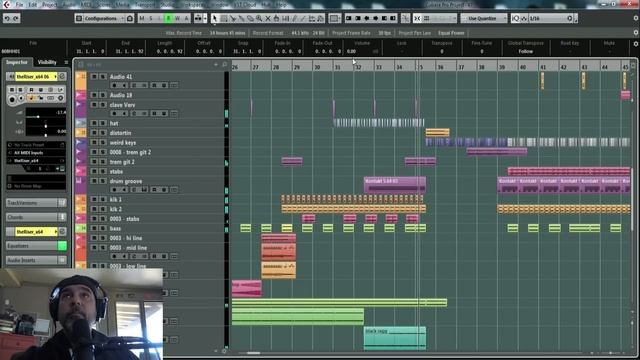Mute the Audio 41 track
This screenshot has height=360, width=640.
click(x=94, y=77)
